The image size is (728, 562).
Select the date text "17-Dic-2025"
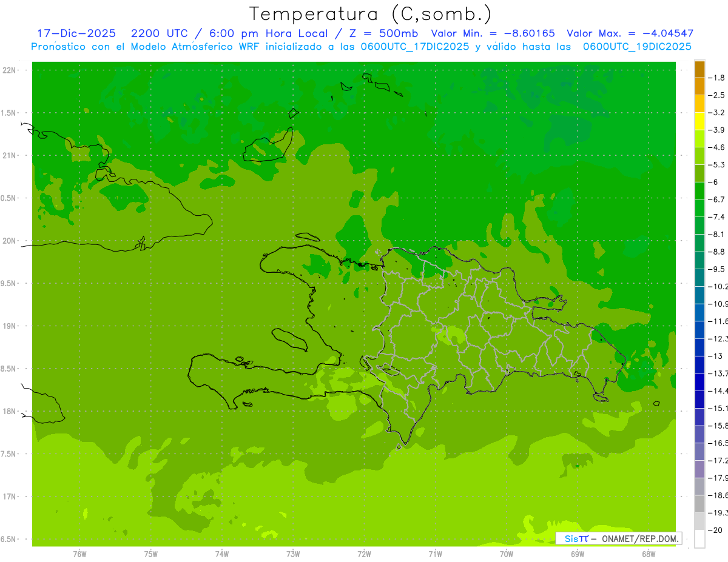click(x=76, y=33)
